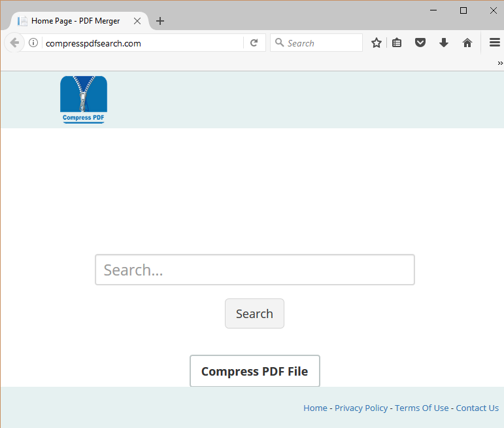Open a new tab with plus icon
The width and height of the screenshot is (504, 428).
coord(160,21)
